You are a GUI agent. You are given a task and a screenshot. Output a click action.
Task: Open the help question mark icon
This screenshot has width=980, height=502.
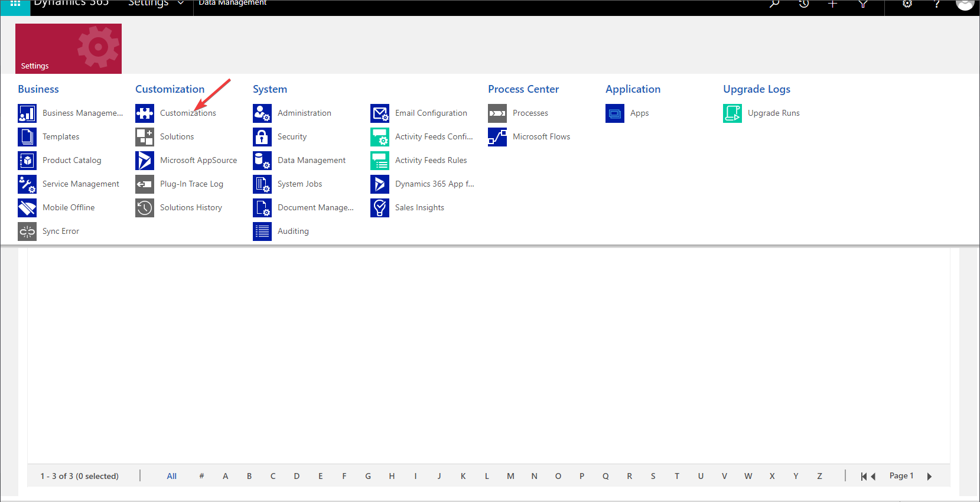(936, 4)
